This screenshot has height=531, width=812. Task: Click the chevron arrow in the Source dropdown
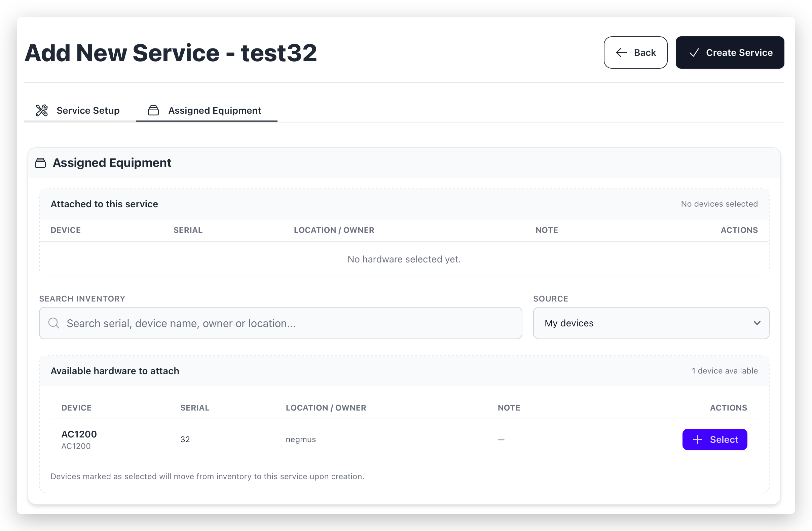[x=757, y=323]
